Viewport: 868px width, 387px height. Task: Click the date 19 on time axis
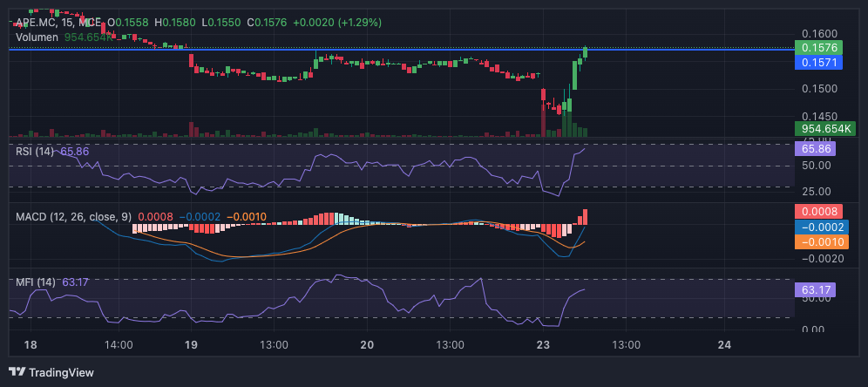click(191, 345)
